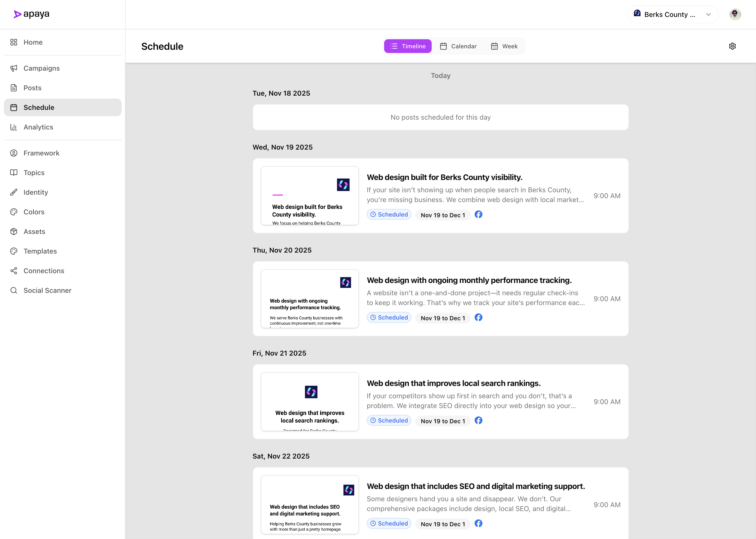Open the Framework profile icon
The width and height of the screenshot is (756, 539).
(13, 153)
